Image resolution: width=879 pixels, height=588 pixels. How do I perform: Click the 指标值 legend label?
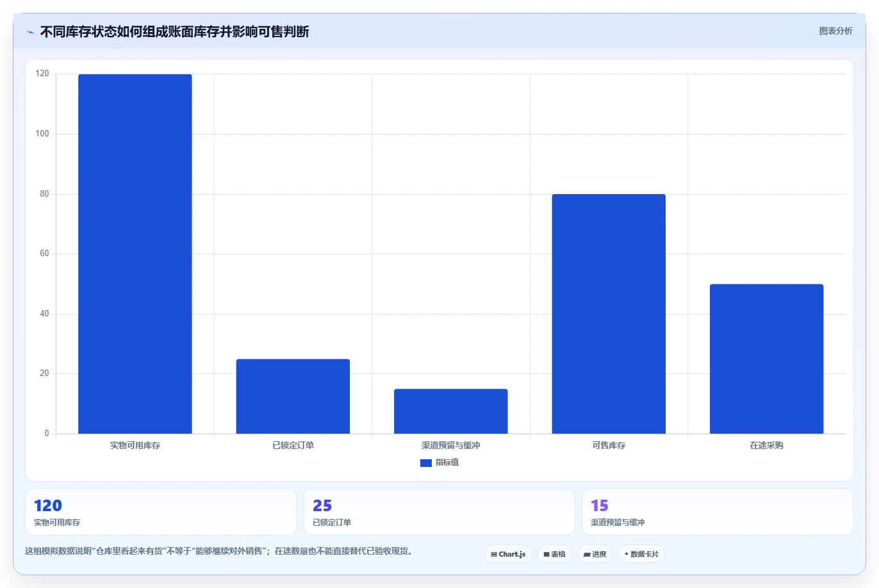[447, 462]
